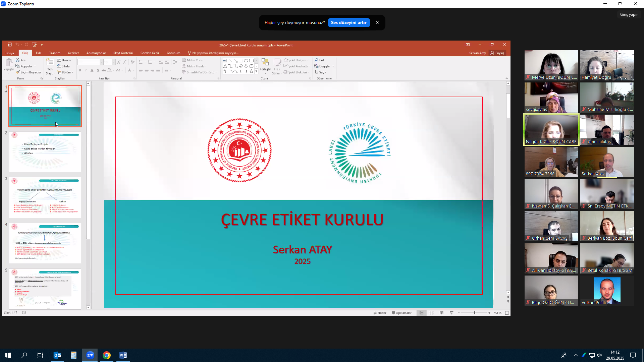Open the Animasyonlar ribbon tab
The height and width of the screenshot is (362, 644).
(96, 53)
